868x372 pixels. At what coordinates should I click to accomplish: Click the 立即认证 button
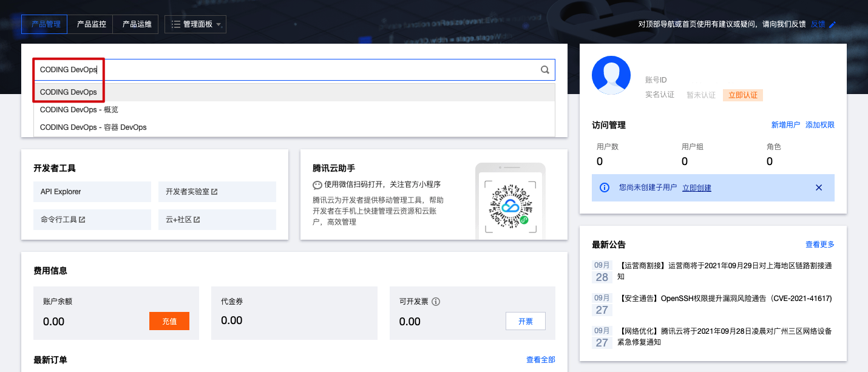point(743,95)
